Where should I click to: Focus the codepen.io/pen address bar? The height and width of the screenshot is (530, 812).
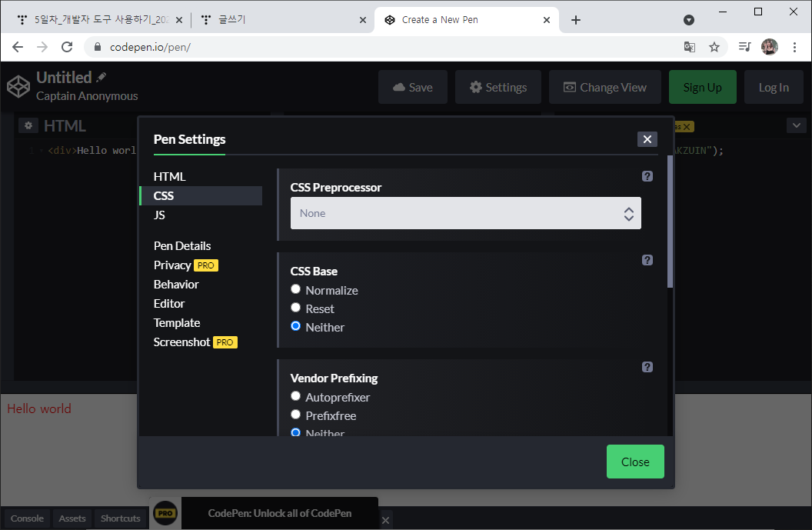(383, 47)
